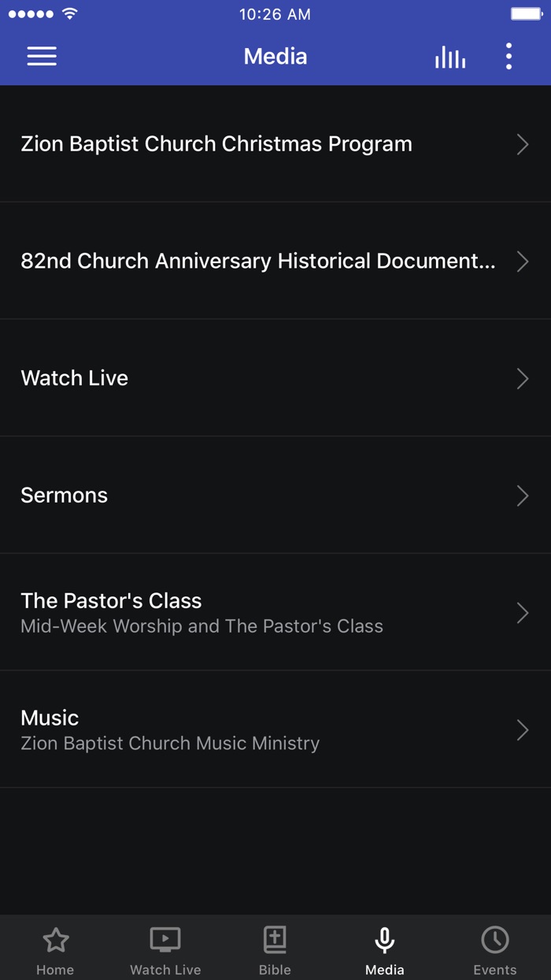This screenshot has width=551, height=980.
Task: Tap the clock showing 10:26 AM
Action: pyautogui.click(x=275, y=13)
